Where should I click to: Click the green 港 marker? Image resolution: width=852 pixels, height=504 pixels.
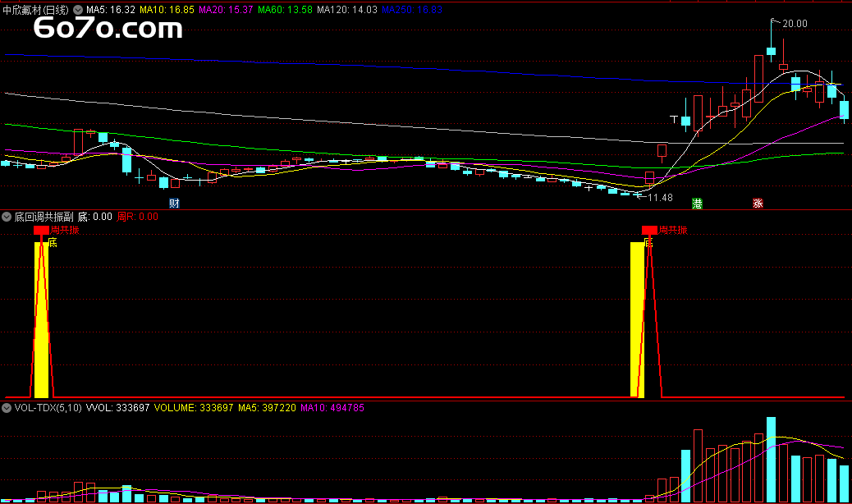point(697,203)
